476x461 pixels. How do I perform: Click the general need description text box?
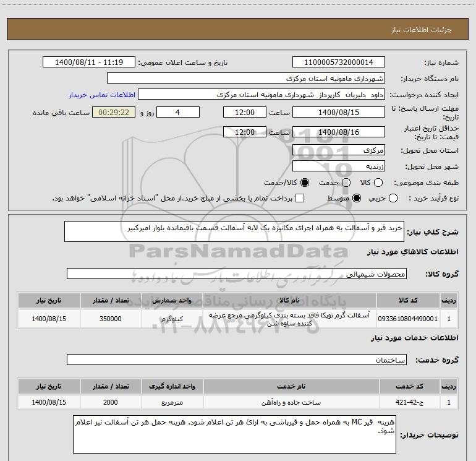click(x=234, y=231)
